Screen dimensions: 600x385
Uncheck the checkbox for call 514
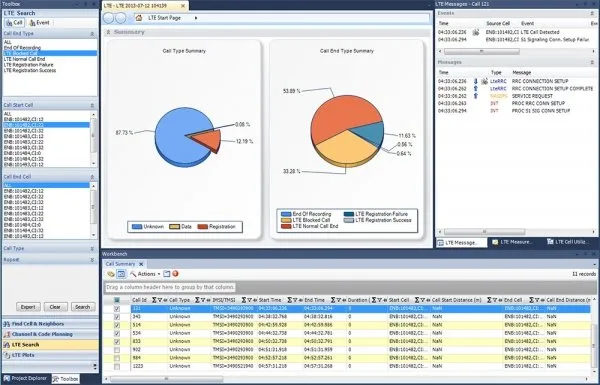coord(117,325)
